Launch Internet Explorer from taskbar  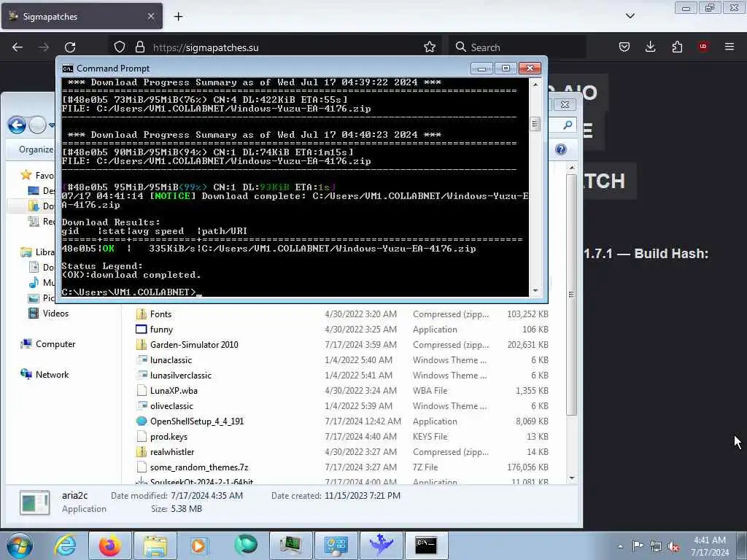click(x=65, y=545)
